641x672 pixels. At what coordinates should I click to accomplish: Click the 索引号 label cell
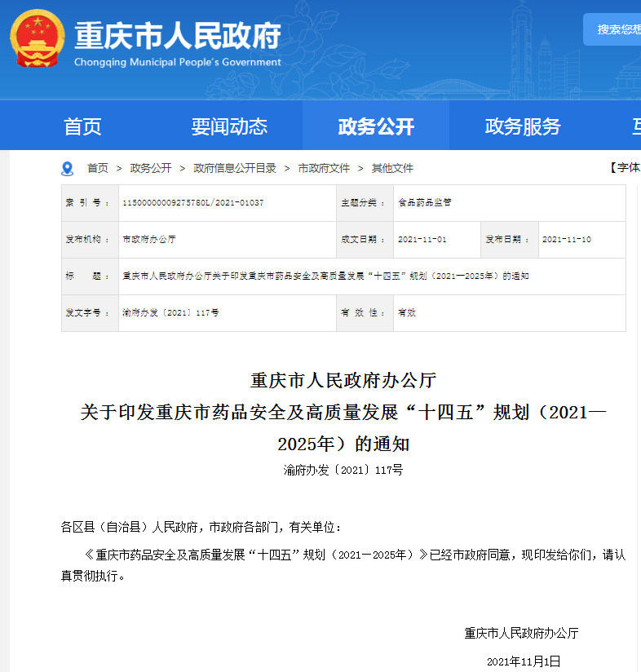pyautogui.click(x=90, y=203)
